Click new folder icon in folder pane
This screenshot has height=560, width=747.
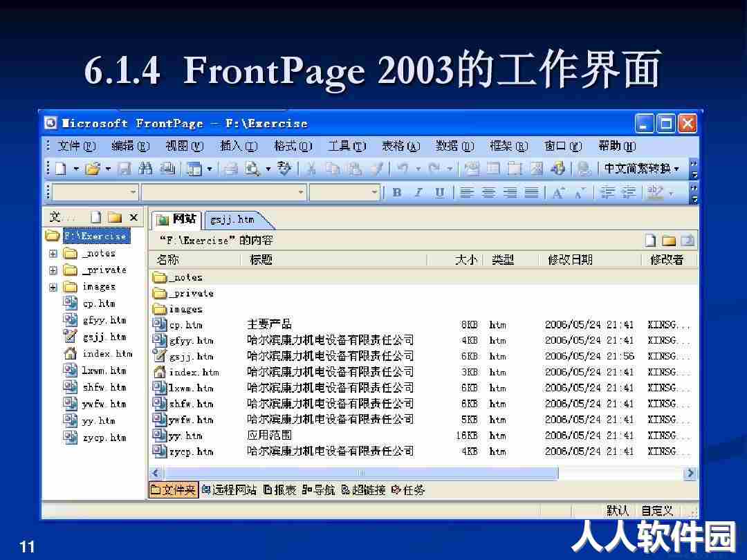(114, 218)
